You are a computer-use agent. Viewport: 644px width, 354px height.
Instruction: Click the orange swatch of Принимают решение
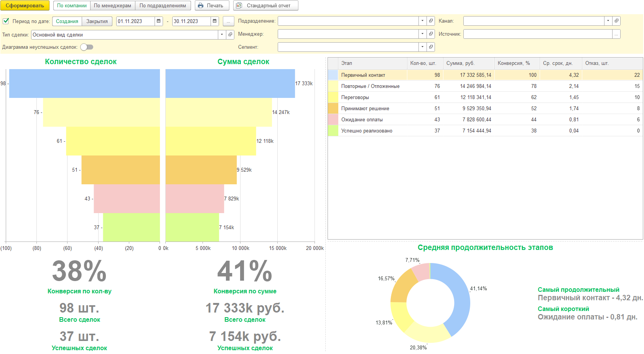coord(333,108)
